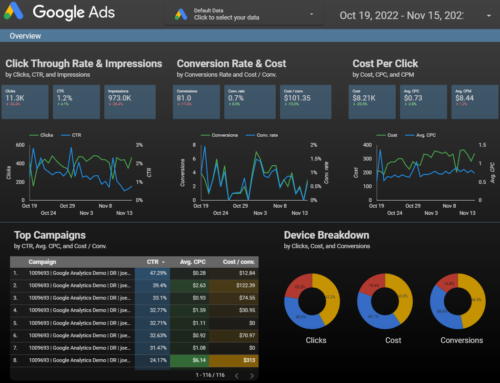Image resolution: width=500 pixels, height=383 pixels.
Task: Click the Impressions 973.0K scorecard
Action: 130,102
